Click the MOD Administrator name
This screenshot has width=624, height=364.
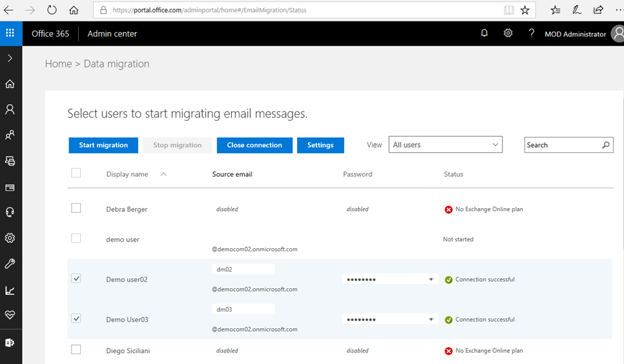[575, 34]
